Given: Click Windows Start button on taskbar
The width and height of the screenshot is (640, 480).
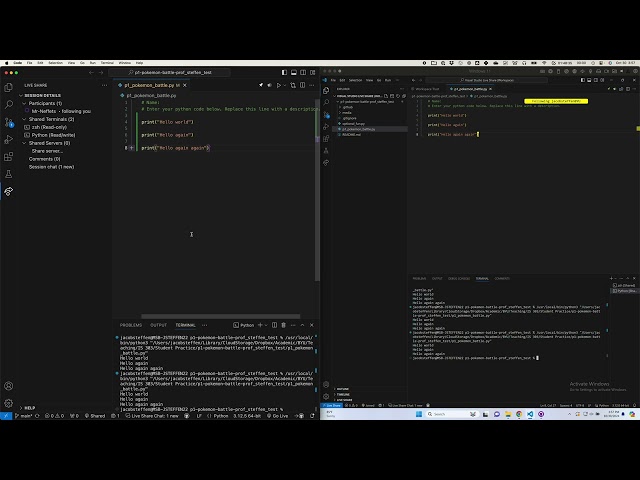Looking at the screenshot, I should click(x=418, y=414).
